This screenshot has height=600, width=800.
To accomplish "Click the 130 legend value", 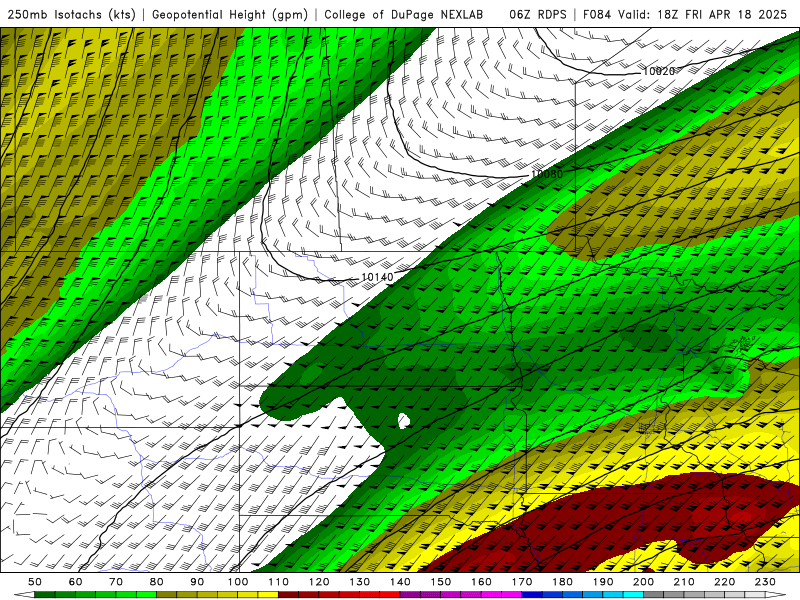I will tap(360, 582).
